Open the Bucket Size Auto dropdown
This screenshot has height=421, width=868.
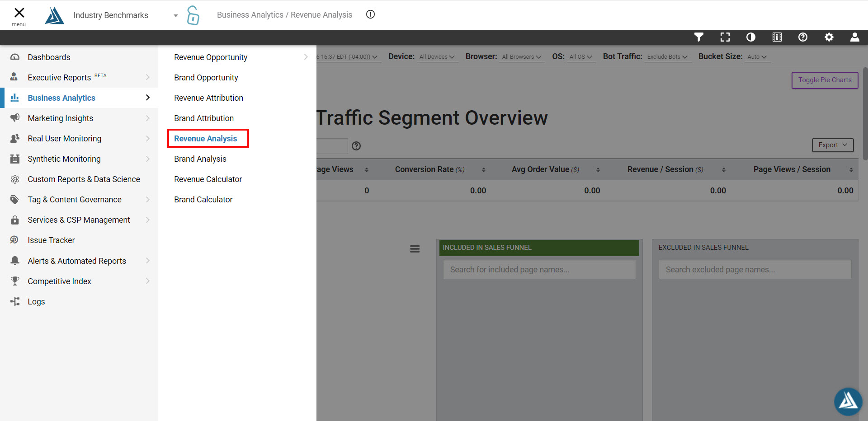pyautogui.click(x=757, y=57)
